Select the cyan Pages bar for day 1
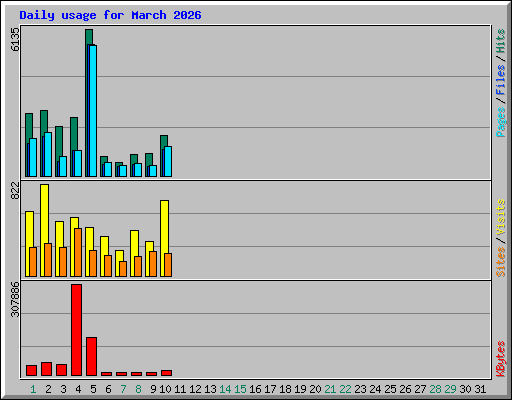Viewport: 512px width, 400px height. pyautogui.click(x=33, y=157)
